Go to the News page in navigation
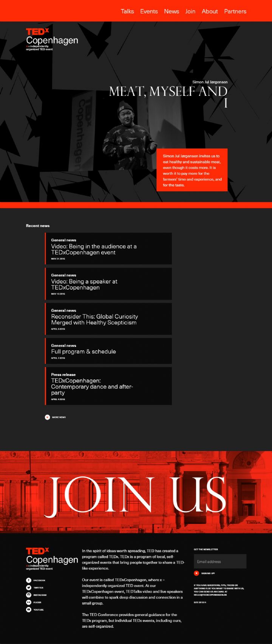Screen dimensions: 272x644 click(172, 11)
